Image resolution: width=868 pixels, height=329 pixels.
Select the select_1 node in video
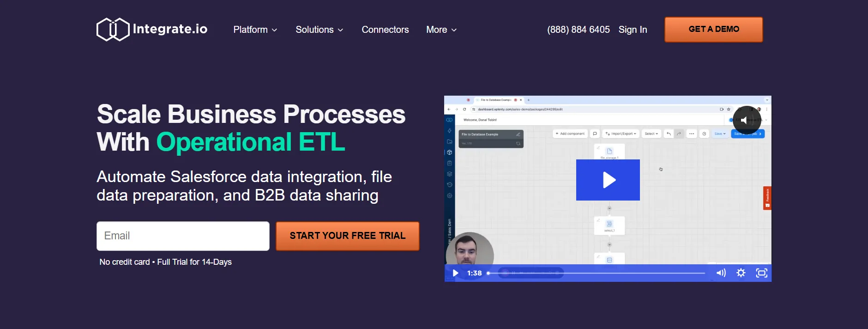pyautogui.click(x=609, y=225)
